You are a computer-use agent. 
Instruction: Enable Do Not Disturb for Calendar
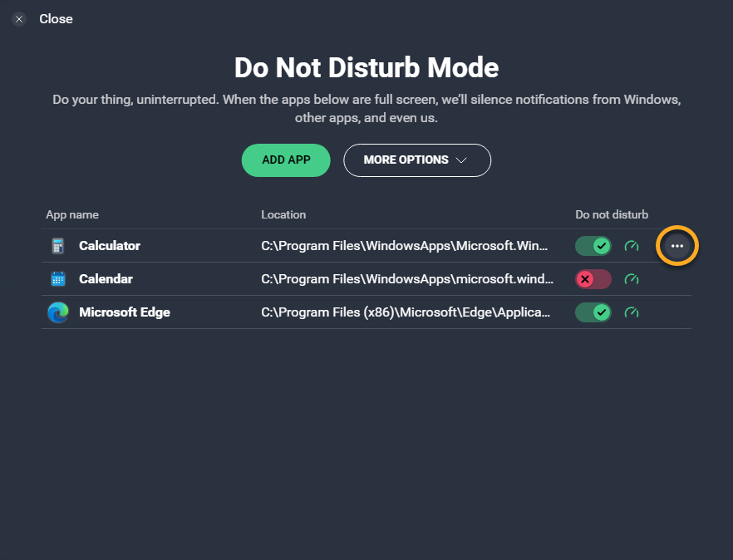tap(593, 279)
